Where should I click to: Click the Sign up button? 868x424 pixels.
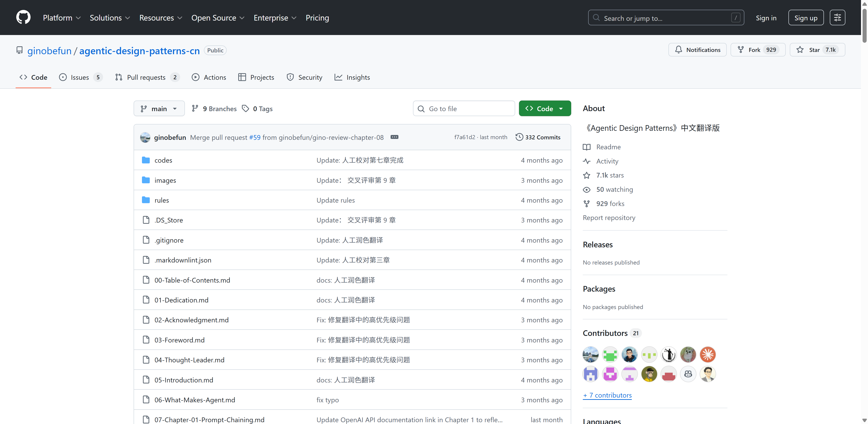coord(806,18)
